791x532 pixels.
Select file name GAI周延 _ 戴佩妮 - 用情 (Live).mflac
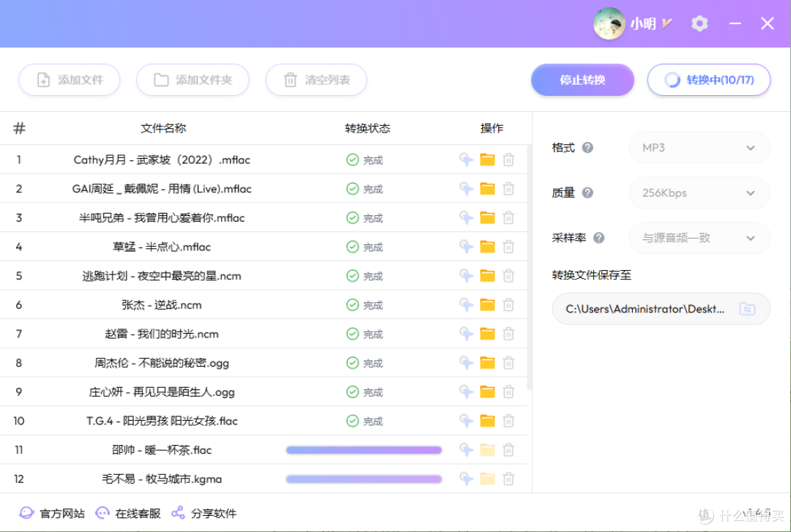click(x=161, y=189)
